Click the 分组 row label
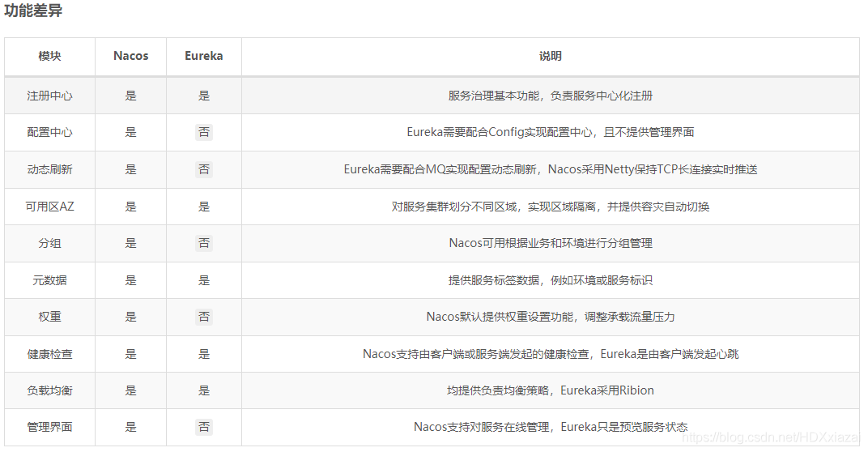This screenshot has height=452, width=868. coord(50,243)
